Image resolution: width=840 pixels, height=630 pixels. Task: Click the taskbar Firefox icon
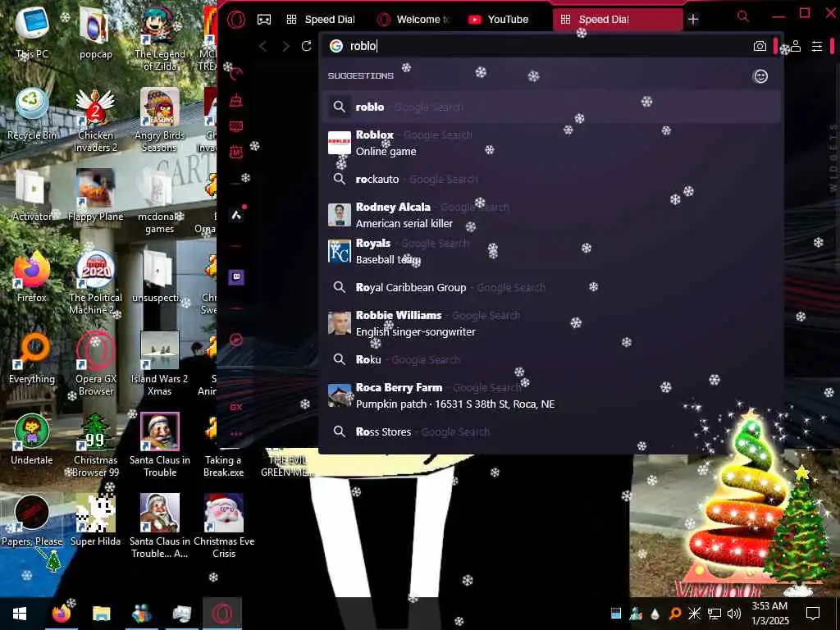click(x=61, y=614)
